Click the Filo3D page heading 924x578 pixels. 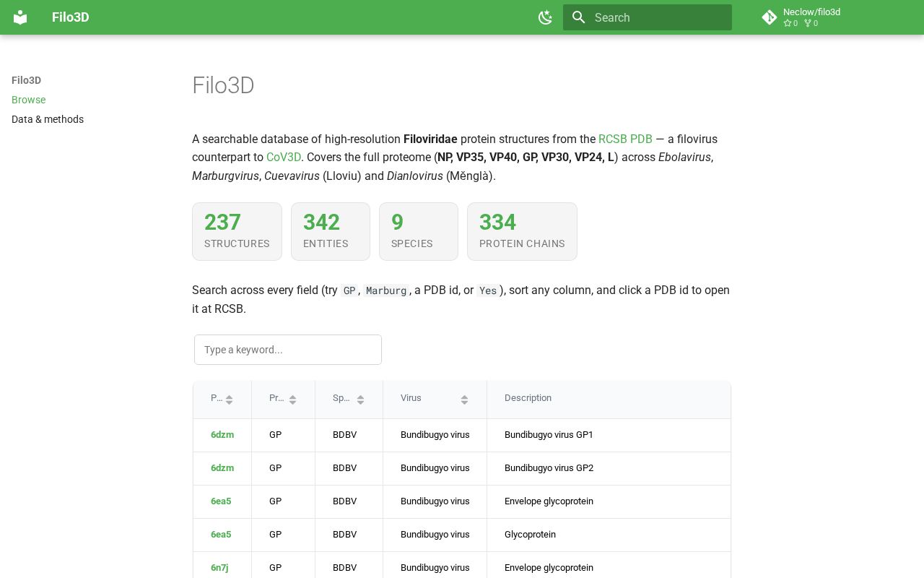click(x=223, y=85)
